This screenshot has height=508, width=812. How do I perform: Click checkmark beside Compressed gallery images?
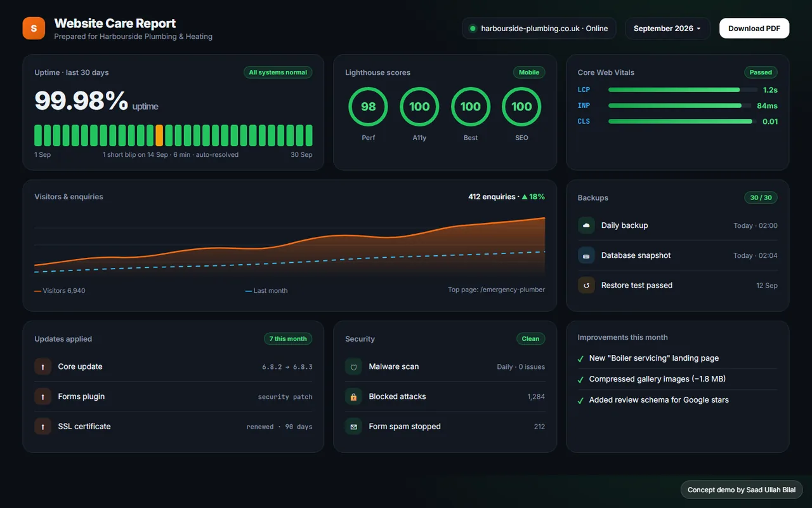point(580,380)
